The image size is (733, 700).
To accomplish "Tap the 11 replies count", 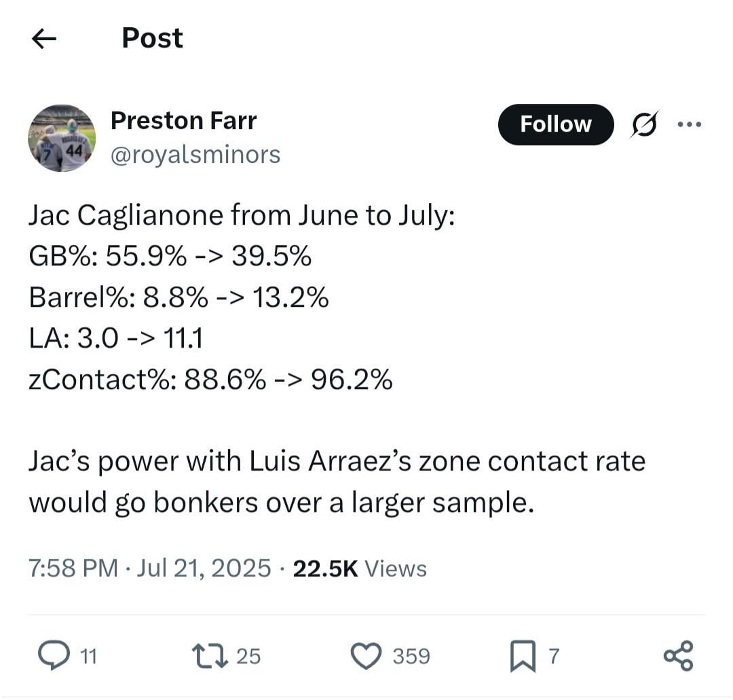I will tap(88, 657).
